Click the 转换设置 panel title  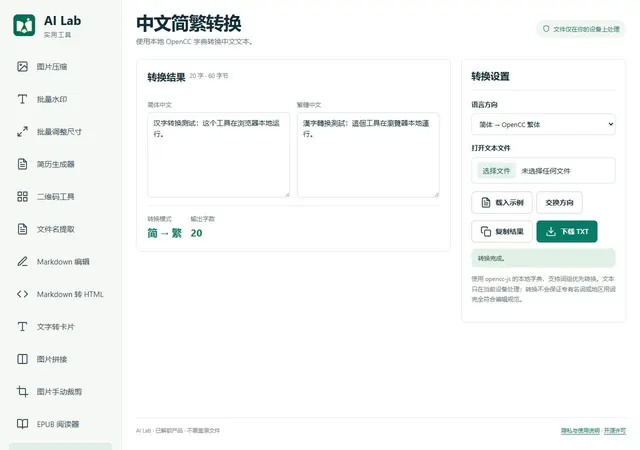pyautogui.click(x=490, y=76)
